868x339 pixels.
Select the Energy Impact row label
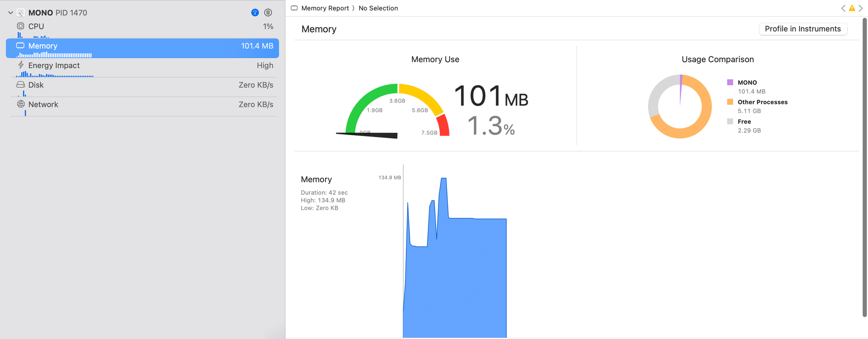54,66
